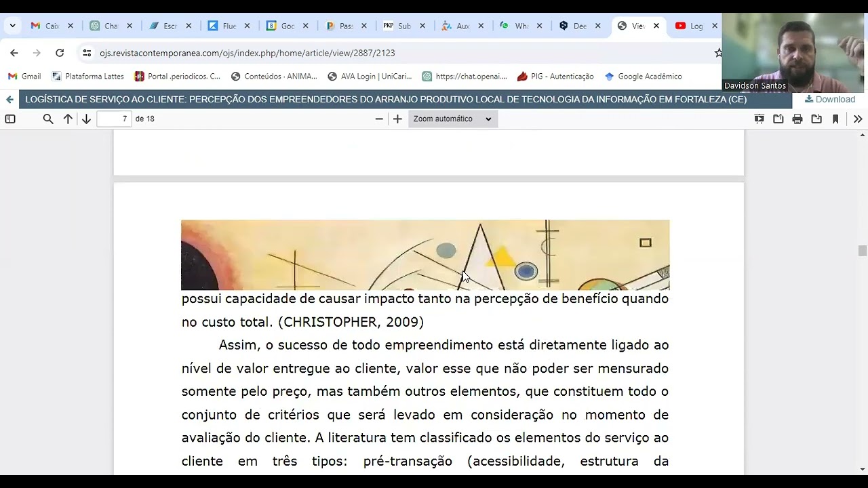This screenshot has height=488, width=868.
Task: Open the PDF find-in-document search
Action: pos(48,119)
